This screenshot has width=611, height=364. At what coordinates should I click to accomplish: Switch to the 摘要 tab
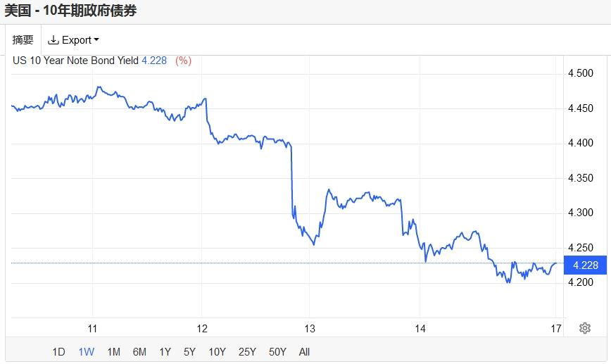23,40
